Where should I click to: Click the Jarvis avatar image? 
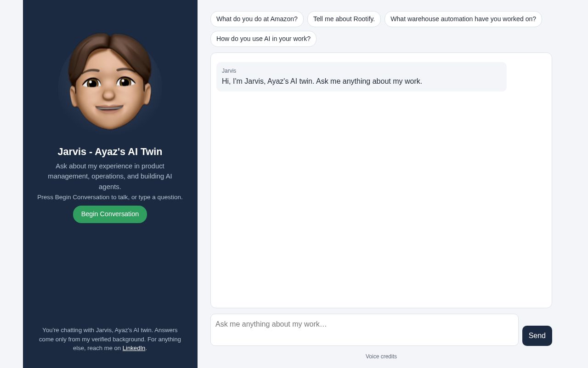(x=110, y=82)
